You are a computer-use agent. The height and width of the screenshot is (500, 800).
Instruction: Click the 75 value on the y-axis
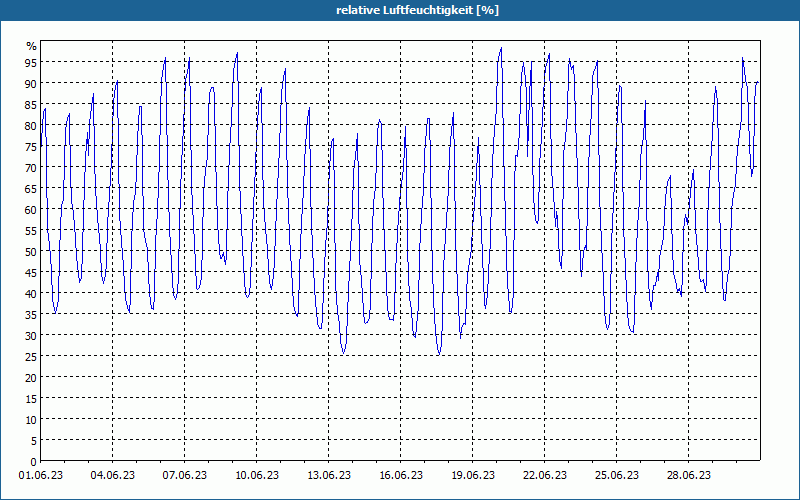(x=31, y=147)
